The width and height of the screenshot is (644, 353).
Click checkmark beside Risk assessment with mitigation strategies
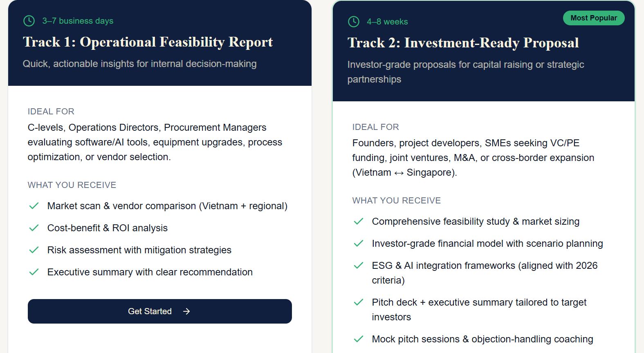tap(34, 250)
